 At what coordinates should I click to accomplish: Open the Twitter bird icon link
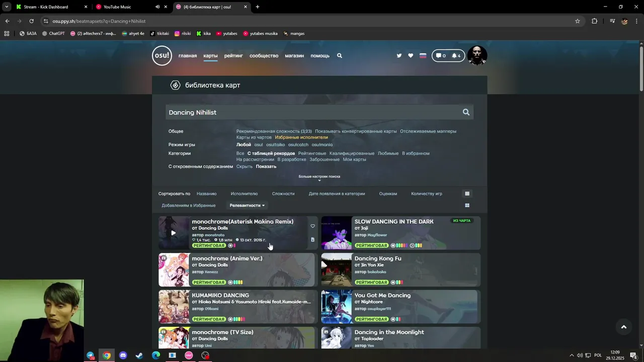pyautogui.click(x=399, y=56)
